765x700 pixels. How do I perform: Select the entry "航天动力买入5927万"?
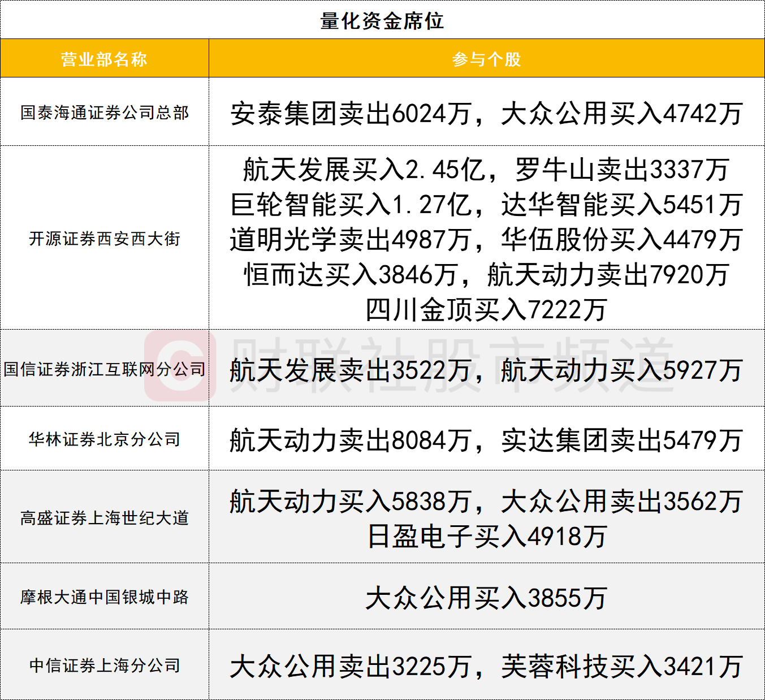click(622, 370)
